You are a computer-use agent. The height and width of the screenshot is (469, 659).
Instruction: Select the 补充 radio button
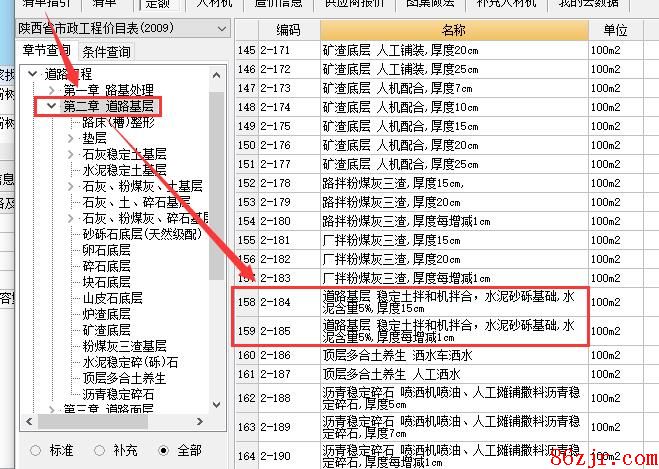[x=99, y=450]
